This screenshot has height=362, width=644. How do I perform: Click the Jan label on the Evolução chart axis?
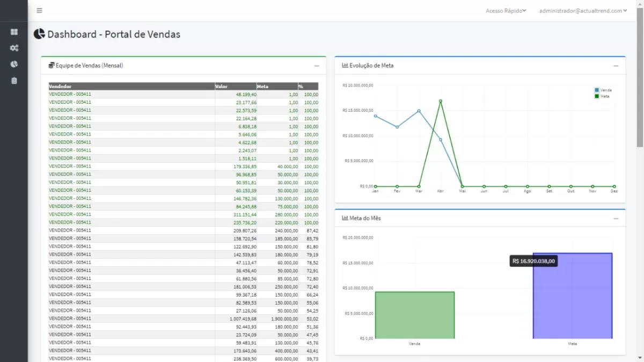click(375, 191)
